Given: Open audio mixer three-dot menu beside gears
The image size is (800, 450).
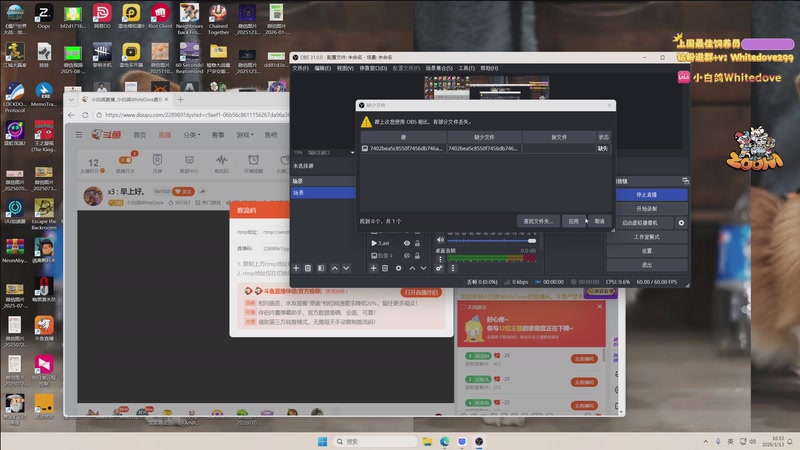Looking at the screenshot, I should pos(453,268).
